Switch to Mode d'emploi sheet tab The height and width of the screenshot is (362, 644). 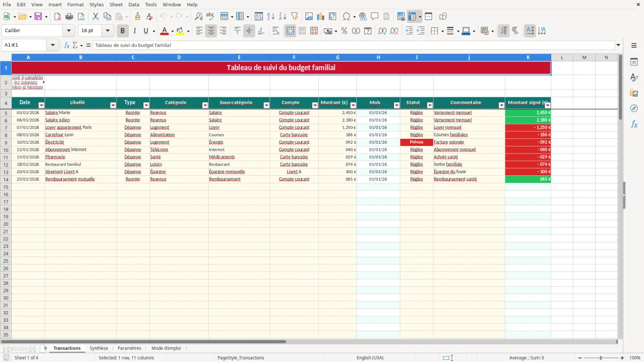166,348
